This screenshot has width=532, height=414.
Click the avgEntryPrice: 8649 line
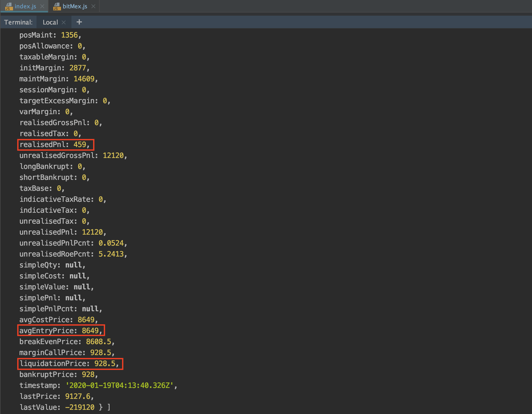click(x=61, y=331)
